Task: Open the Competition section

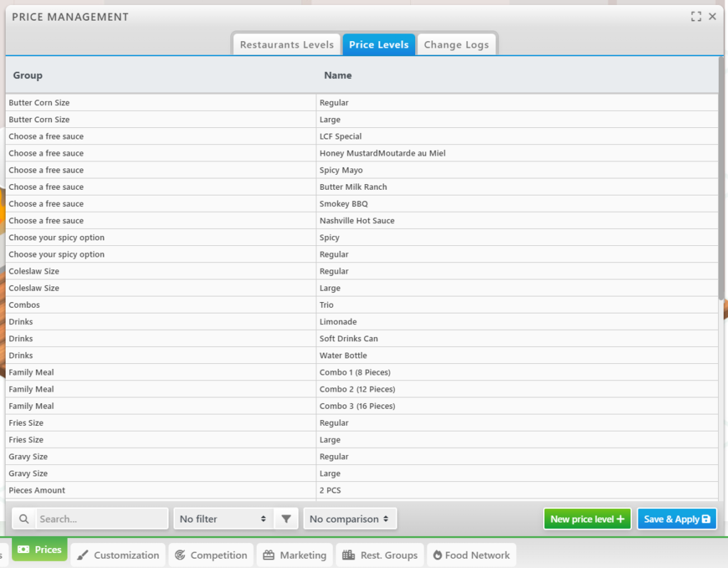Action: [210, 555]
